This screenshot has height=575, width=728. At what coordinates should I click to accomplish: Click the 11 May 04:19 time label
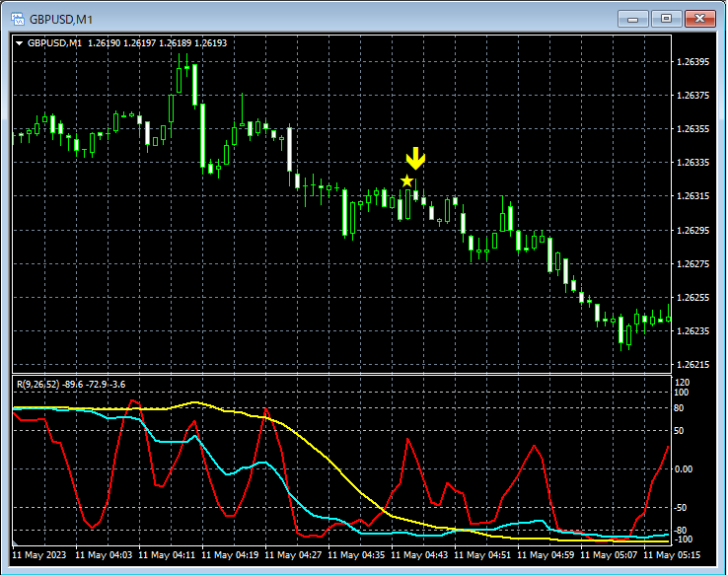click(x=230, y=555)
